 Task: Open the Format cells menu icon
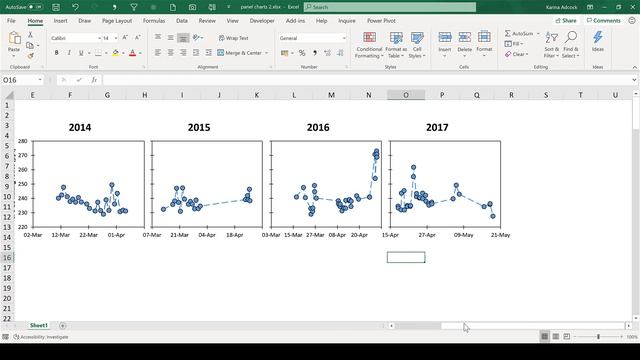pyautogui.click(x=484, y=38)
